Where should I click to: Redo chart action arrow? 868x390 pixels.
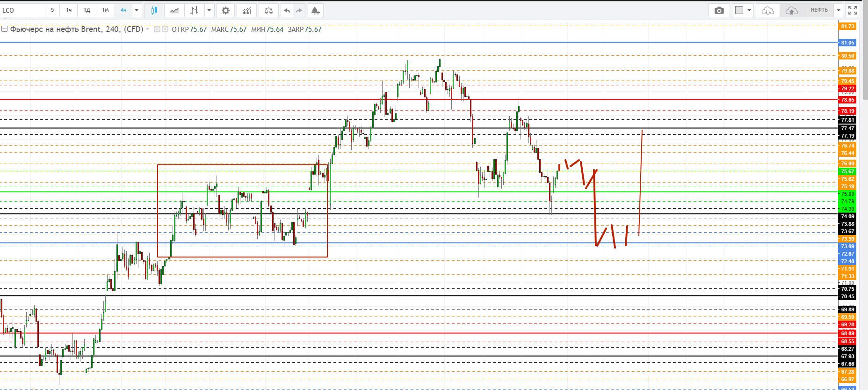click(x=299, y=10)
